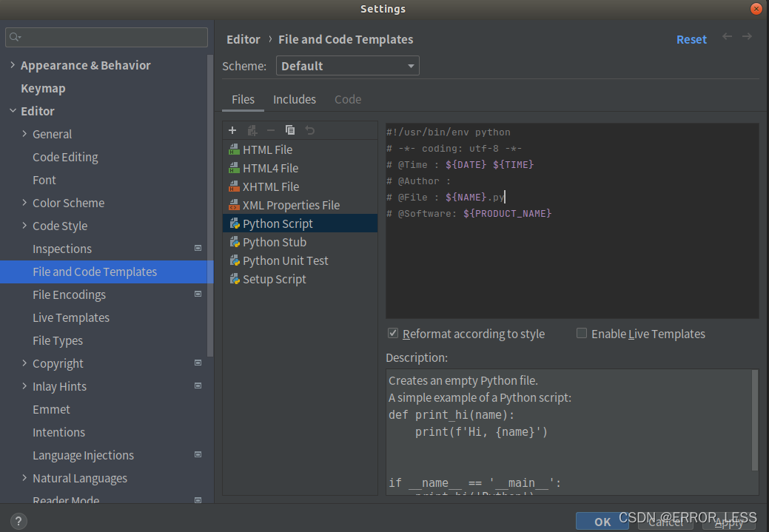Close the Settings dialog window

[756, 9]
